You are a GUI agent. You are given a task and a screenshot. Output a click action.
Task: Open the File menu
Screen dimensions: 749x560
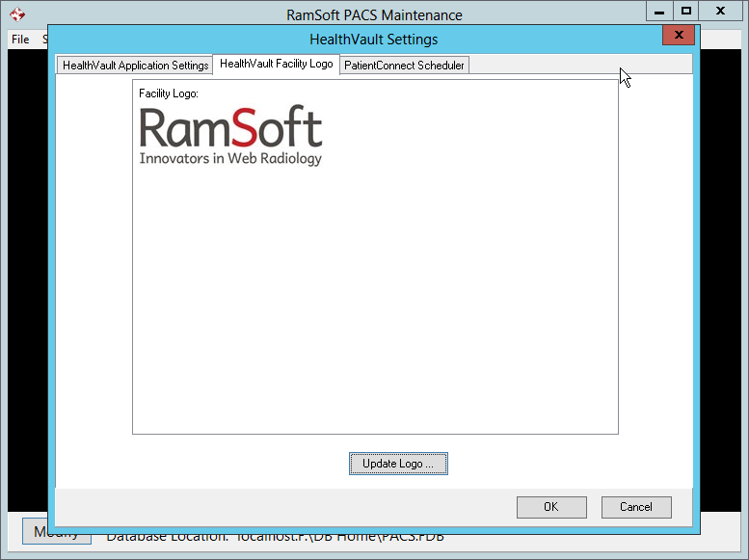[x=20, y=40]
